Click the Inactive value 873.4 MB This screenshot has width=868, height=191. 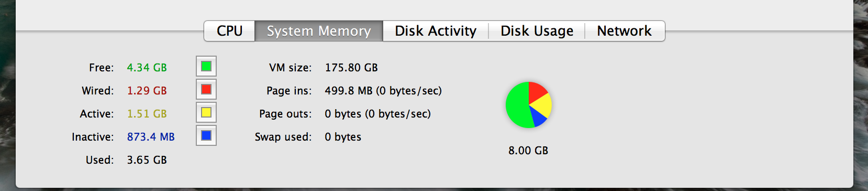[x=151, y=137]
